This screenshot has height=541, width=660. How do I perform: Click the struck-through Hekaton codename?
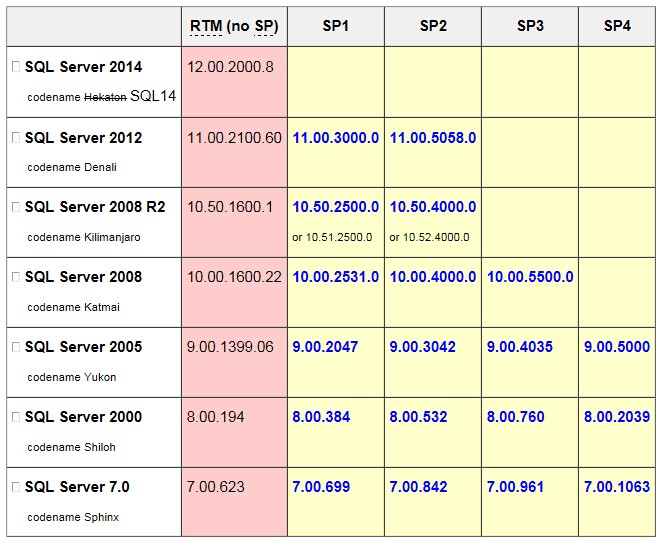pyautogui.click(x=105, y=97)
